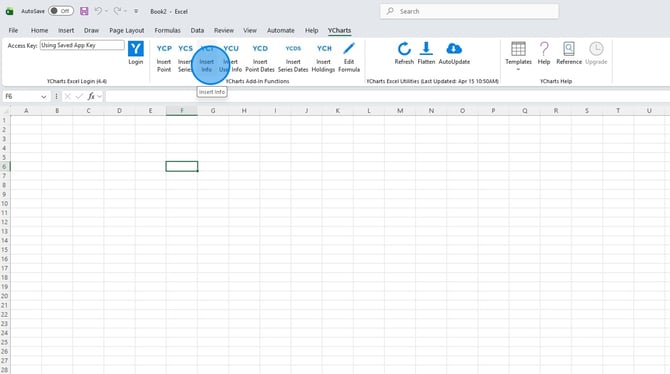Click Insert Series Dates (YCDS) button
This screenshot has height=374, width=670.
pos(293,57)
